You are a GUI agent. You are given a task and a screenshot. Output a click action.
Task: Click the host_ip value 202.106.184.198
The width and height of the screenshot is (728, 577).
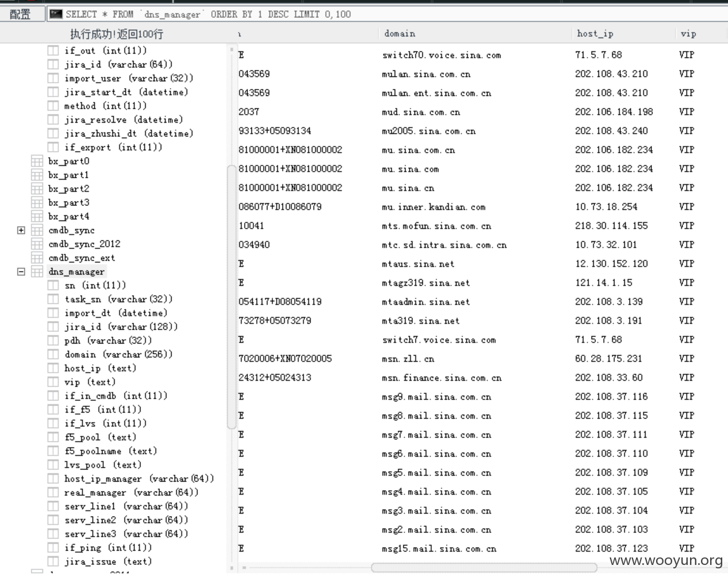click(614, 112)
